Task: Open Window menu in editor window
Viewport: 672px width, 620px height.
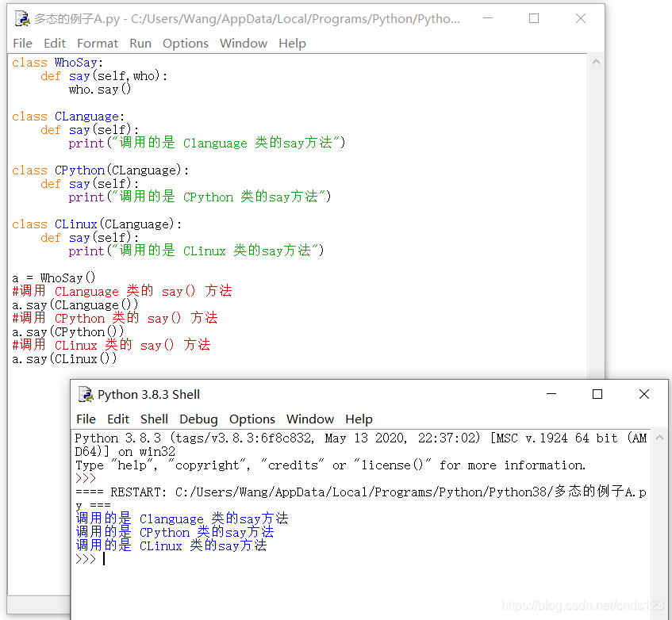Action: tap(244, 44)
